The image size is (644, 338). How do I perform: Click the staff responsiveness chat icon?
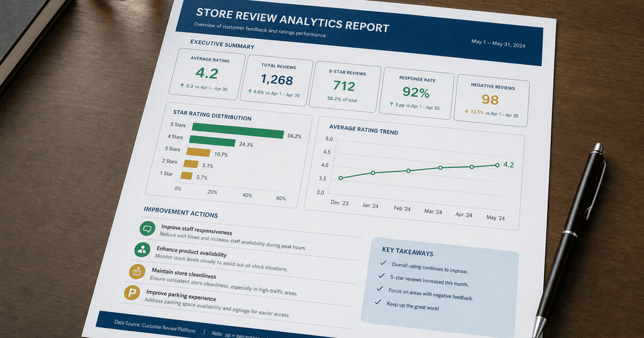147,228
